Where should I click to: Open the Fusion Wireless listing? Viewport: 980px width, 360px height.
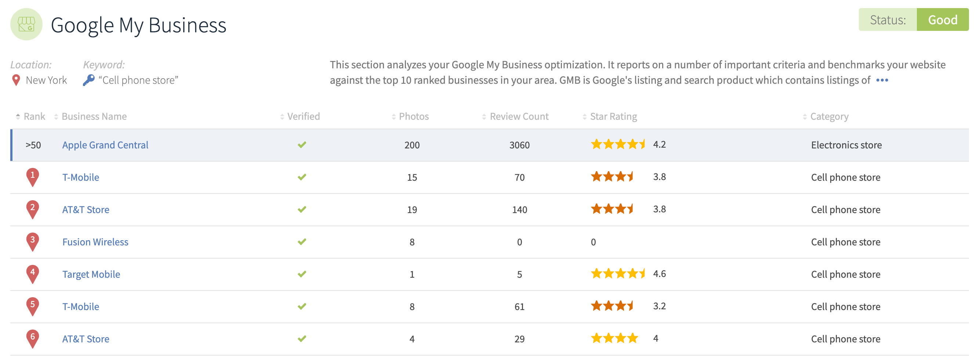pyautogui.click(x=95, y=242)
